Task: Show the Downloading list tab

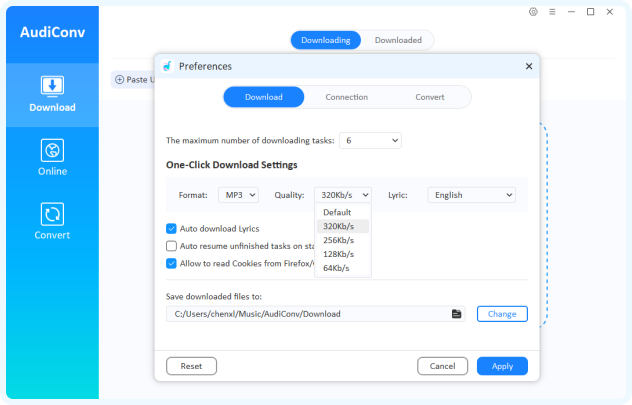Action: pos(326,40)
